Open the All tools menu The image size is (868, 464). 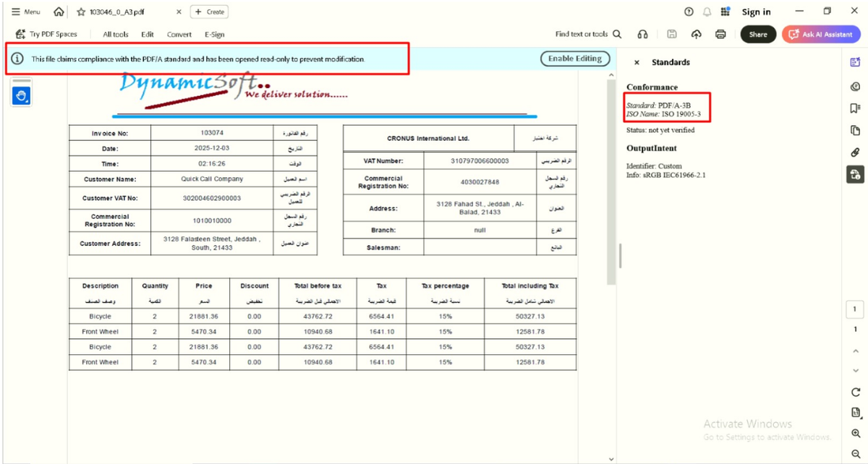click(x=116, y=34)
